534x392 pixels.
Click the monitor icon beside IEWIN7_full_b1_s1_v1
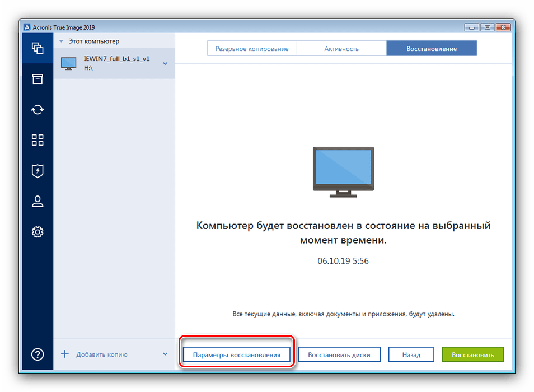pos(68,63)
